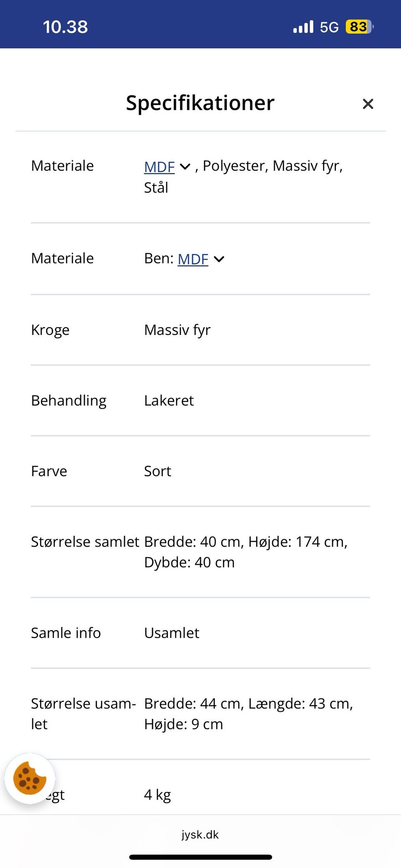Tap the Behandling value Lakeret
401x868 pixels.
(169, 400)
